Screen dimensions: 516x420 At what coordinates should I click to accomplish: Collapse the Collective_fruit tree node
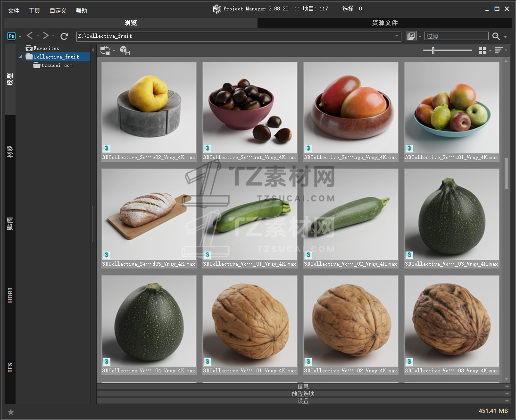point(21,57)
